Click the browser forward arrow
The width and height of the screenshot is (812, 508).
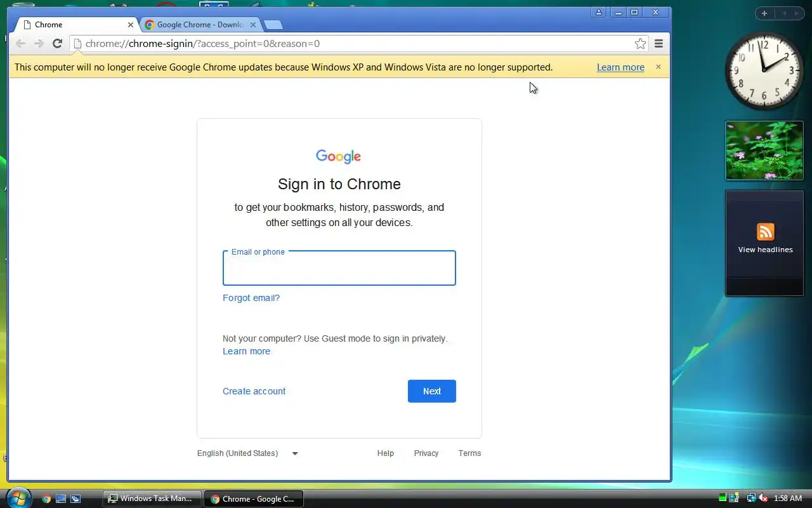coord(39,43)
